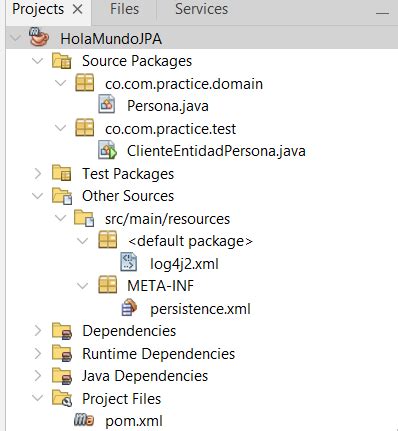Click the HolaMundoJPA Maven project icon

[x=39, y=37]
